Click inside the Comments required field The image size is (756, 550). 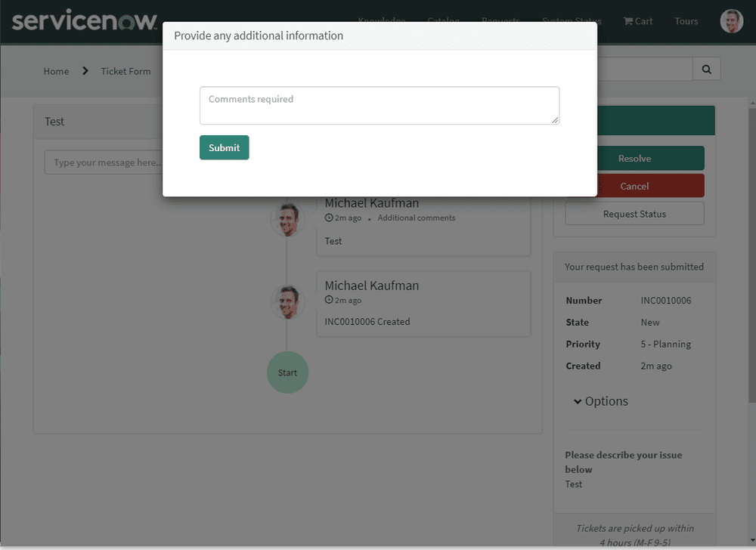pos(379,105)
